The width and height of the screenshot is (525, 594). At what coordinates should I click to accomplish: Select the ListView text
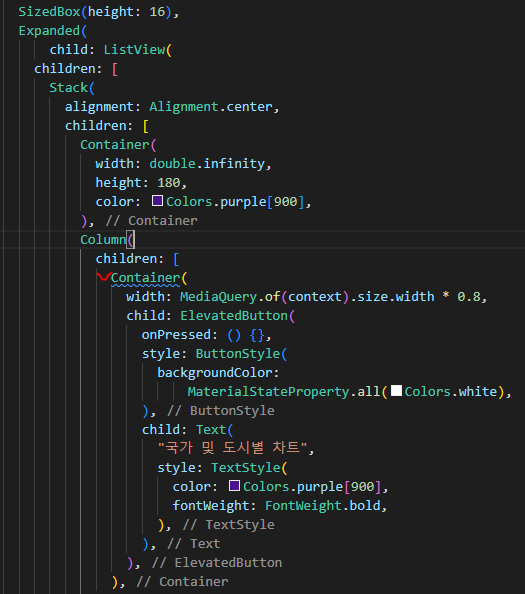tap(134, 50)
